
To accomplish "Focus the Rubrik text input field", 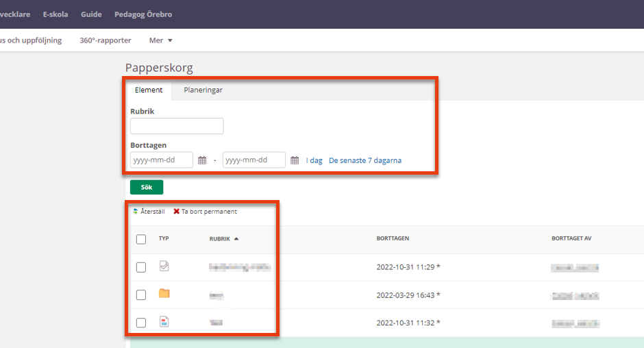I will (x=177, y=126).
